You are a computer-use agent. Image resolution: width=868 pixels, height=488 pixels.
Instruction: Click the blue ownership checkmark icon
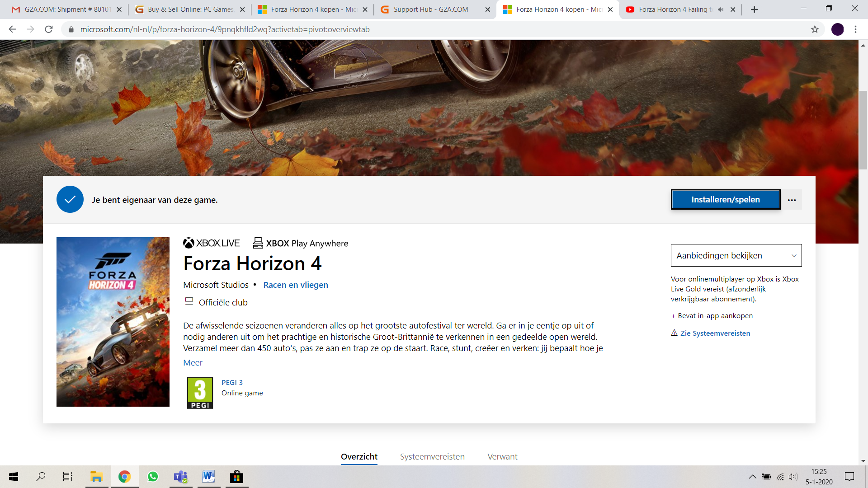pos(70,199)
